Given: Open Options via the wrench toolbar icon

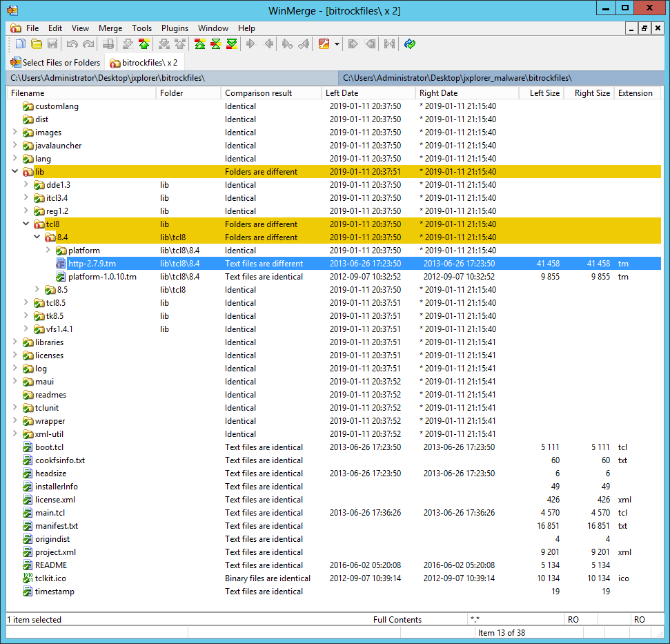Looking at the screenshot, I should point(324,44).
